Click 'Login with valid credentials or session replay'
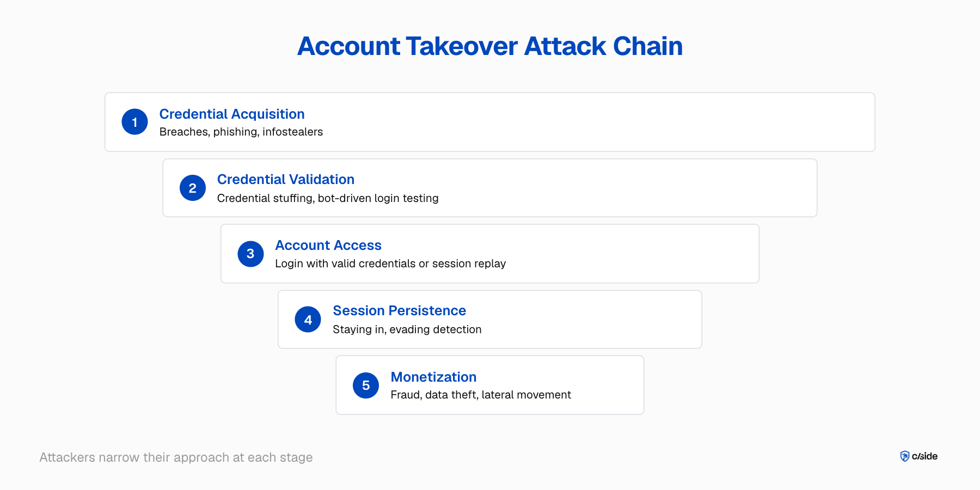Screen dimensions: 980x490 click(390, 264)
